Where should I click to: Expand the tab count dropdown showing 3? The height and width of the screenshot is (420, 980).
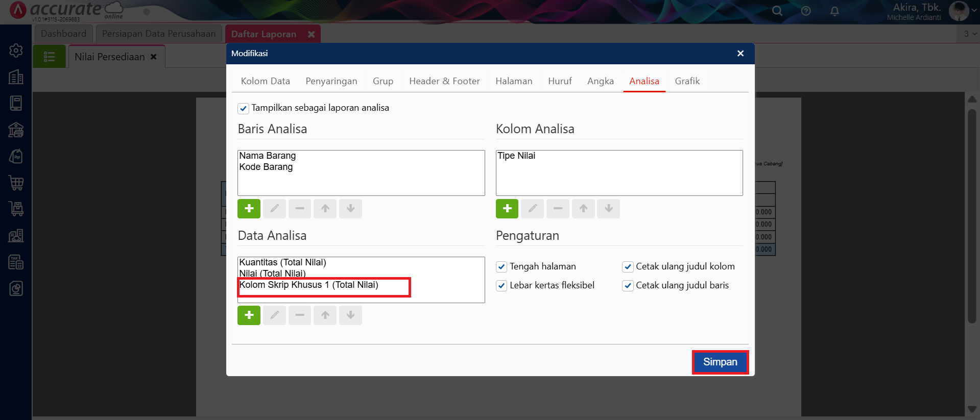970,34
